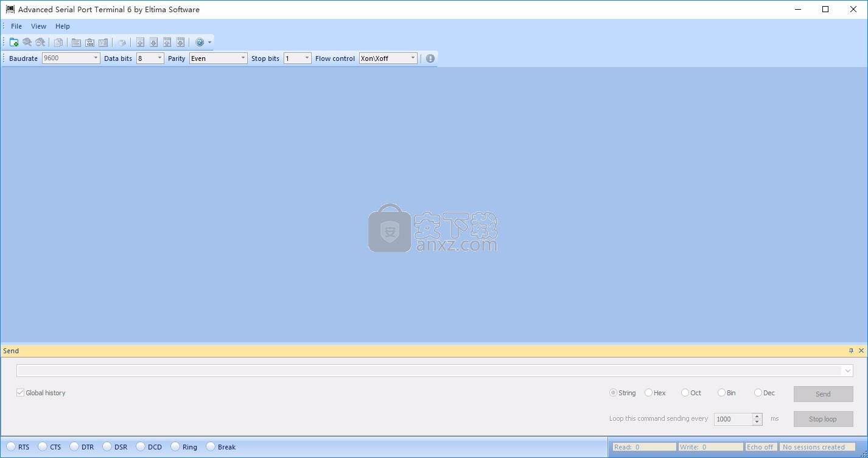Viewport: 868px width, 458px height.
Task: Click the Read: 0 status field
Action: coord(644,447)
